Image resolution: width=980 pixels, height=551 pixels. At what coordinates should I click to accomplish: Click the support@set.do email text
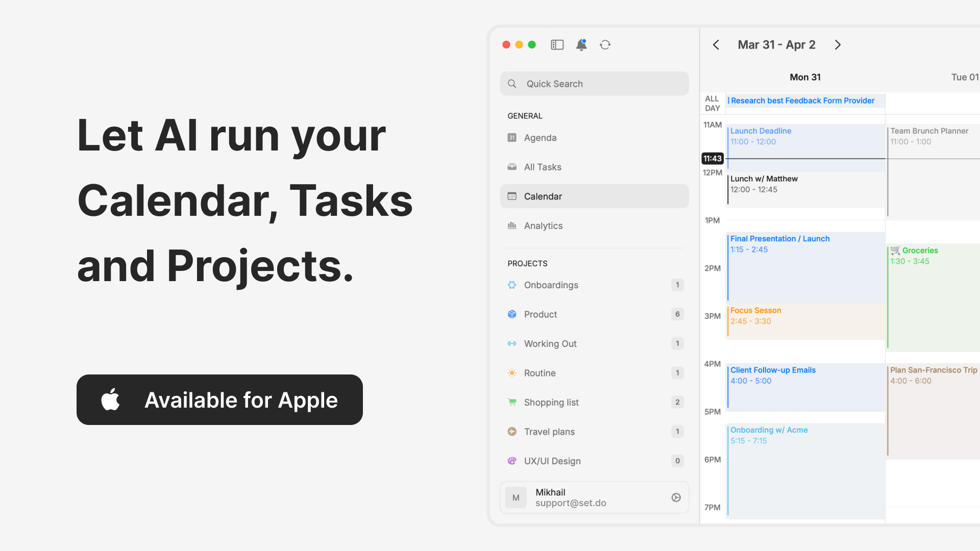tap(571, 503)
